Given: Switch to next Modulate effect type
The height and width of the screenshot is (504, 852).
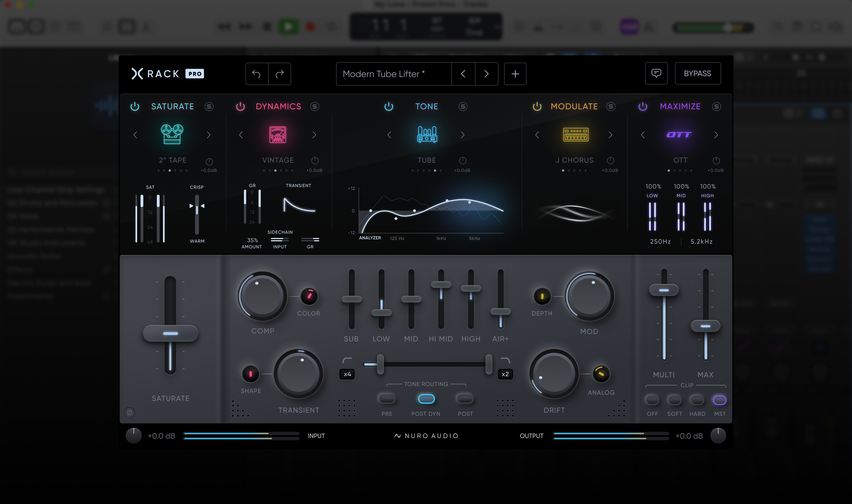Looking at the screenshot, I should pos(610,135).
